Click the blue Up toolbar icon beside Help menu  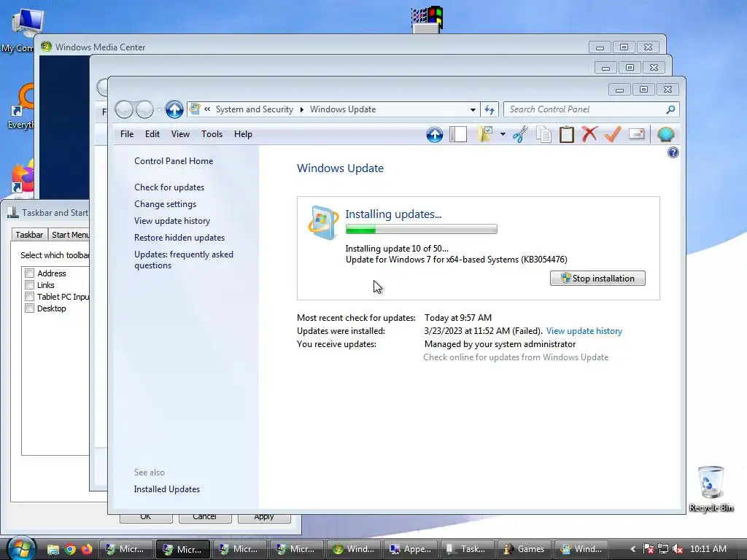point(435,135)
